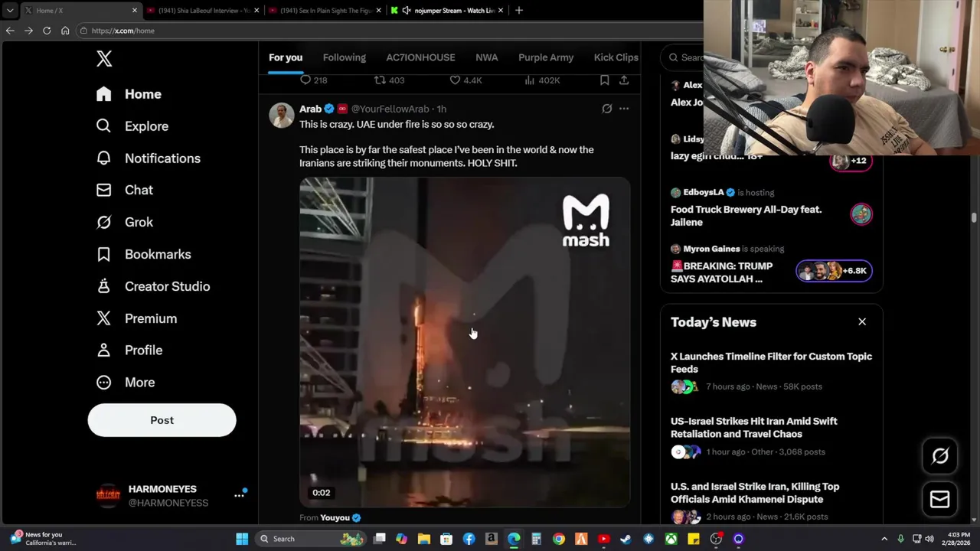The image size is (980, 551).
Task: Open Notifications in the sidebar
Action: [148, 158]
